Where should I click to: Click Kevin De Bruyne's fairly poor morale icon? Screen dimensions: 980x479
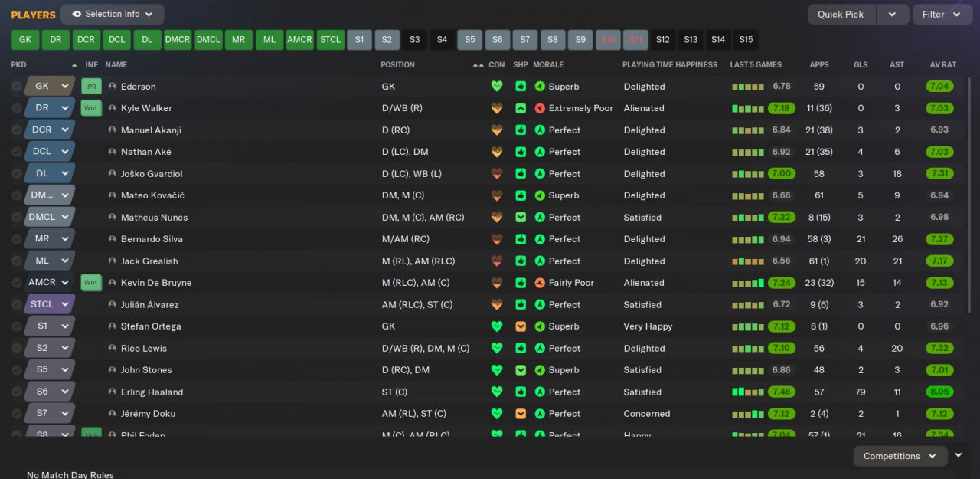point(540,283)
